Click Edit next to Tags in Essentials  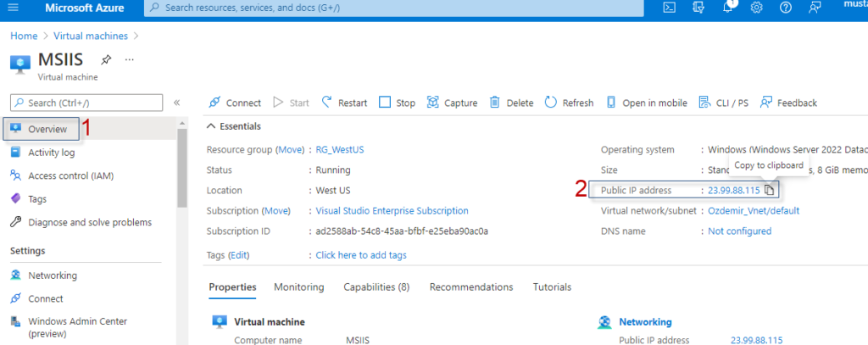pyautogui.click(x=239, y=255)
